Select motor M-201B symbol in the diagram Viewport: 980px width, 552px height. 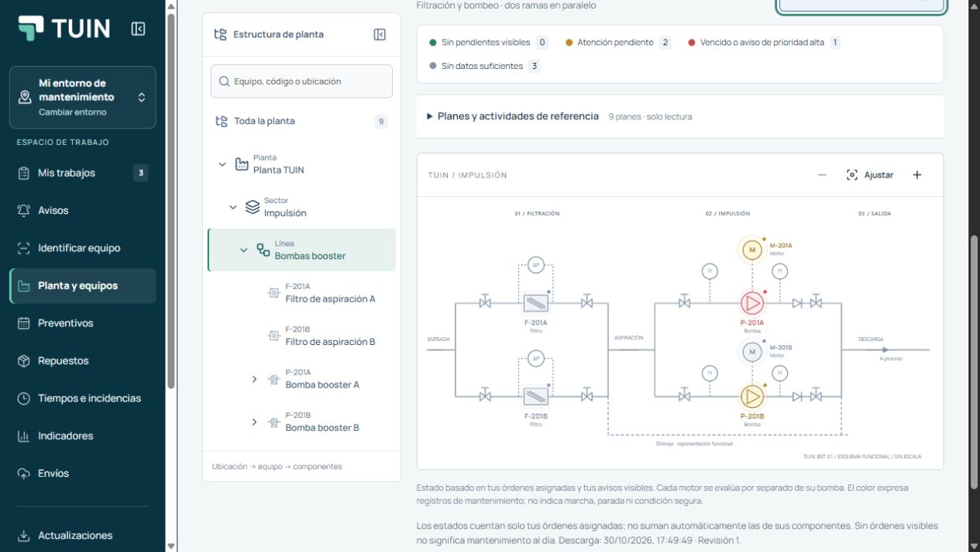click(x=751, y=352)
